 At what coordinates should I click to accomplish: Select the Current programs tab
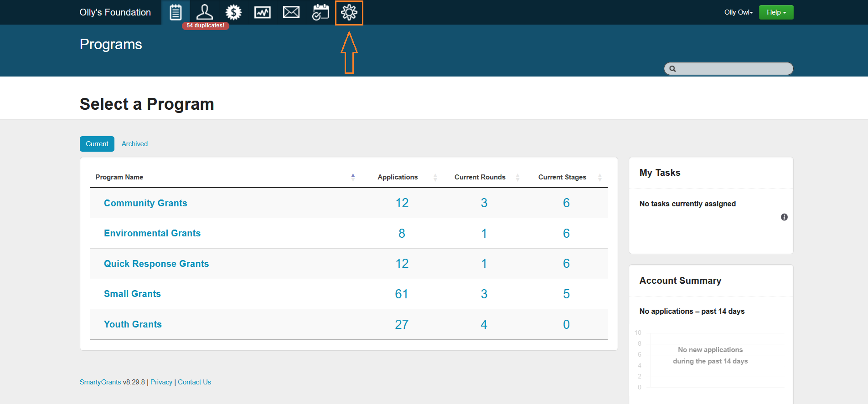pos(97,144)
